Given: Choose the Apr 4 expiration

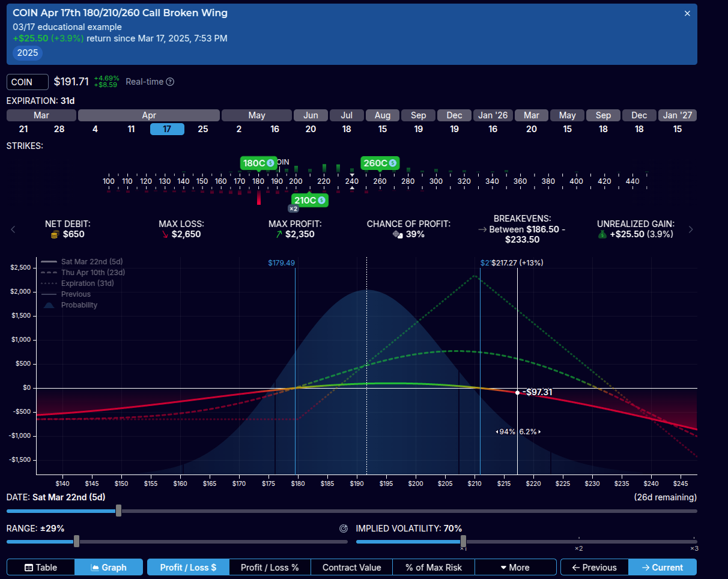Looking at the screenshot, I should tap(95, 129).
